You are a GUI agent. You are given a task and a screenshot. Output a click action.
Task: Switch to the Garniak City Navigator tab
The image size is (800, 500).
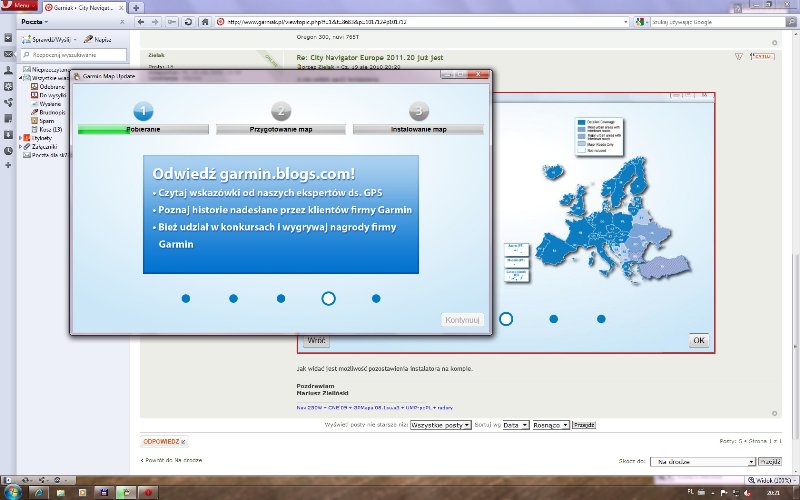point(84,8)
